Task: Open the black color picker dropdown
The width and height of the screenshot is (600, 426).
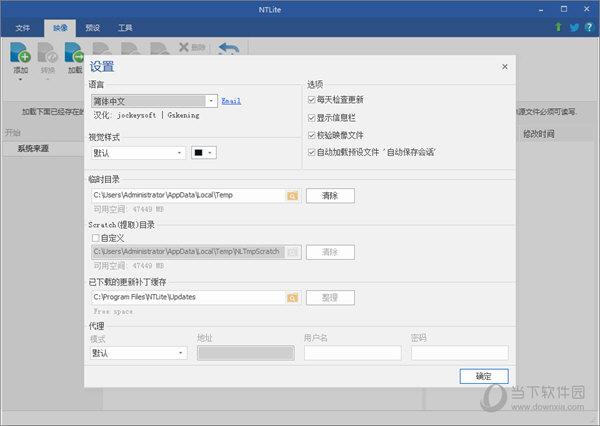Action: click(204, 153)
